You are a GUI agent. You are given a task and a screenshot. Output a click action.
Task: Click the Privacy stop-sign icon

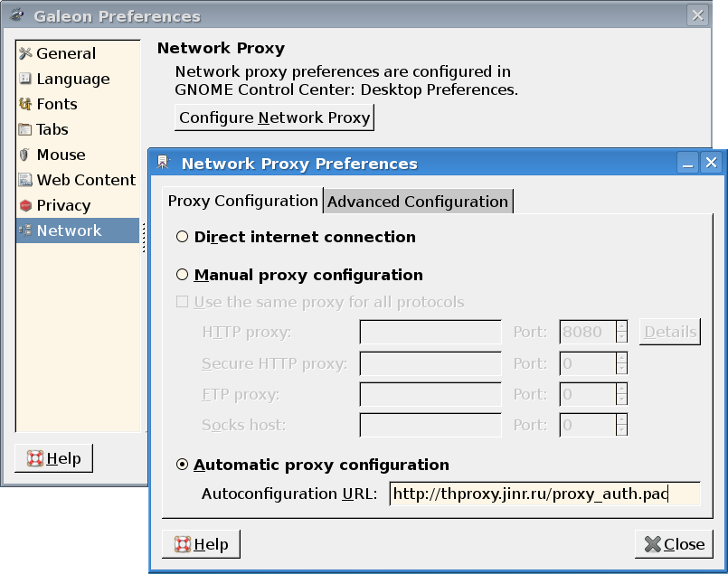tap(25, 205)
